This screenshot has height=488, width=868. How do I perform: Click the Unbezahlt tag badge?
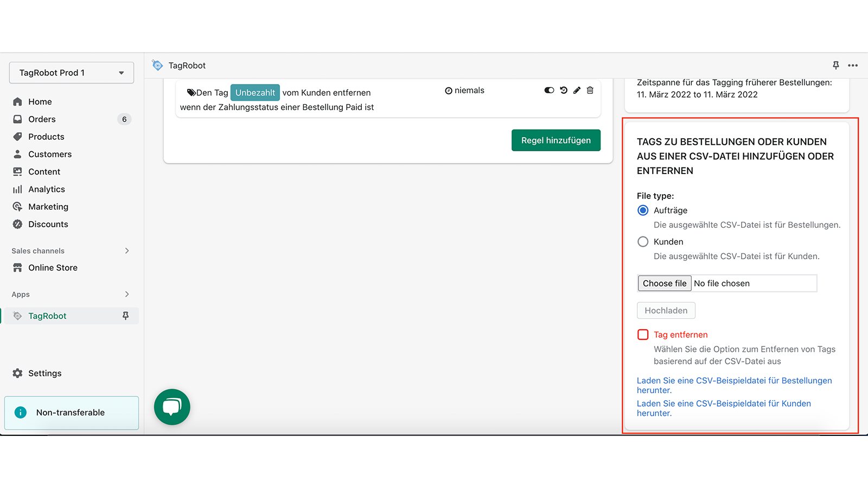click(x=255, y=93)
